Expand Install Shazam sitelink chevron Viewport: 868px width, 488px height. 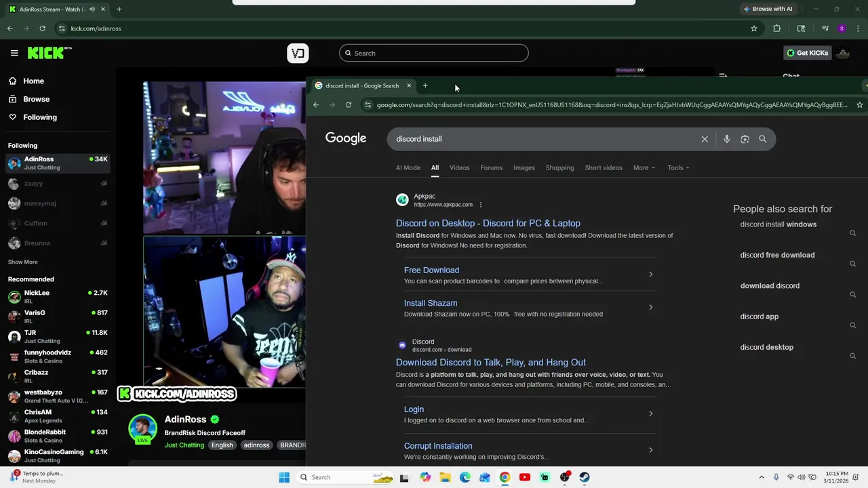[x=650, y=308]
